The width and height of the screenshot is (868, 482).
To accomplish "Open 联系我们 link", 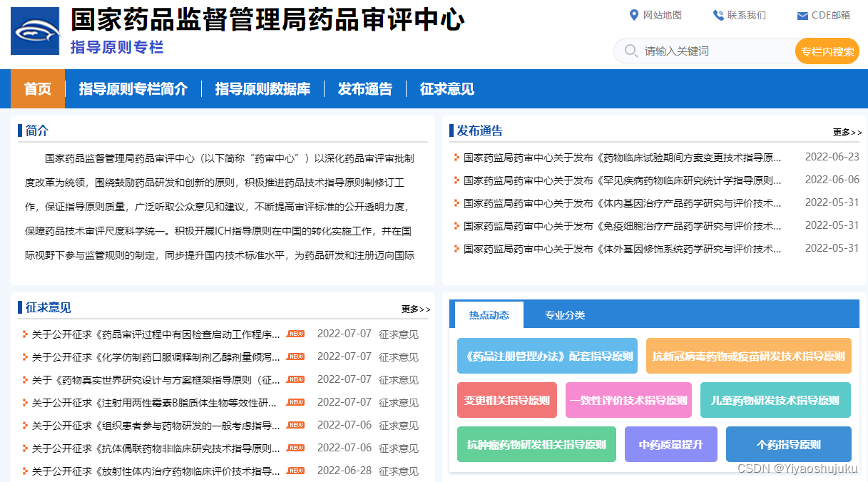I will point(746,15).
